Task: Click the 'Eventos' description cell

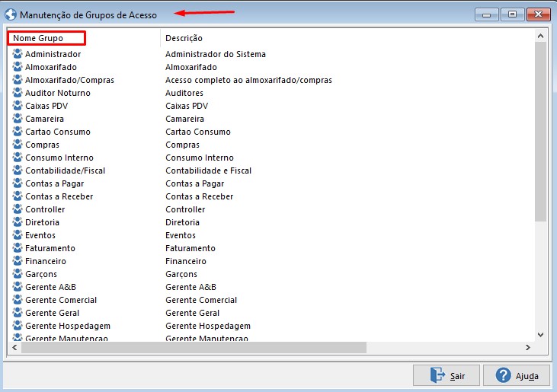Action: [x=181, y=235]
